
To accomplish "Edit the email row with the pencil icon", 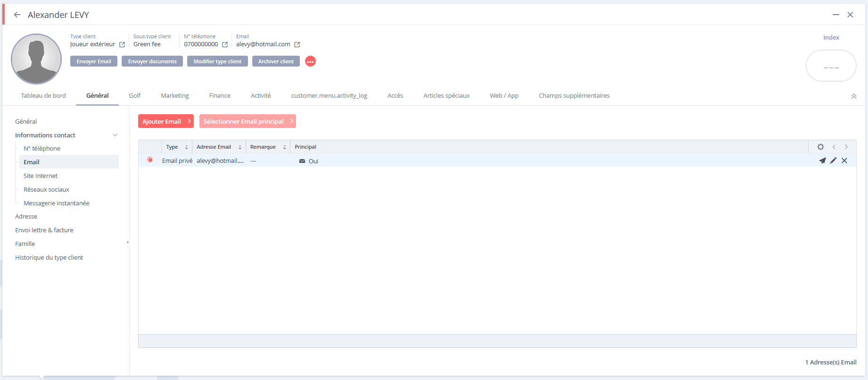I will tap(833, 160).
